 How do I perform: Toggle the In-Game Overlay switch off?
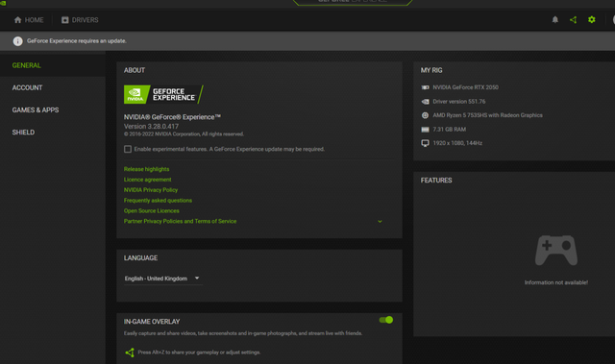tap(386, 320)
